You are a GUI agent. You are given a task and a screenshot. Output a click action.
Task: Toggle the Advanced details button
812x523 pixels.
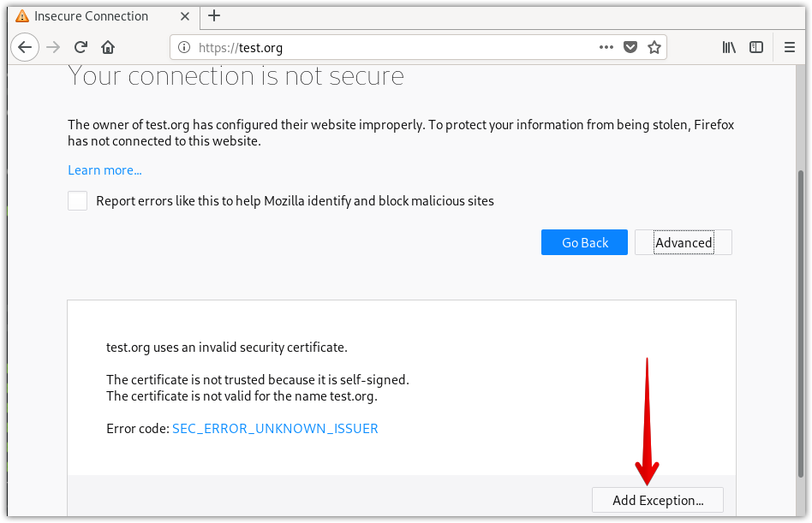tap(684, 242)
